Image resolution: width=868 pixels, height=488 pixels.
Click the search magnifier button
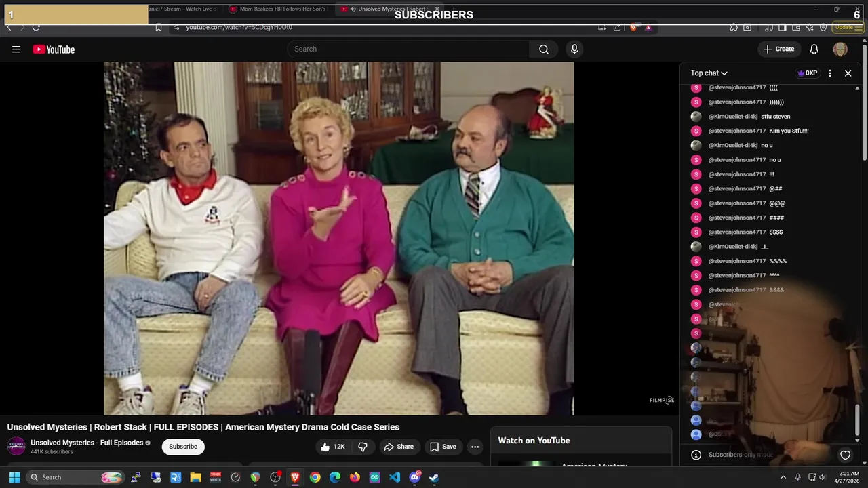point(544,49)
